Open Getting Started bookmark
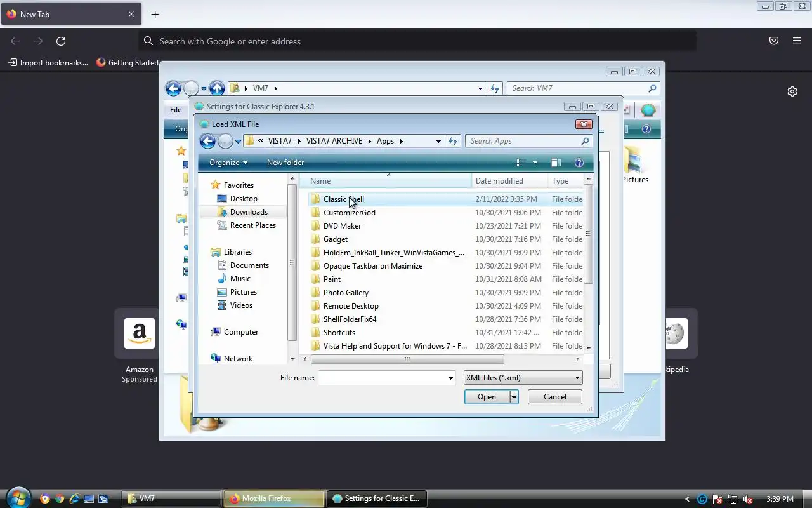 [x=128, y=62]
